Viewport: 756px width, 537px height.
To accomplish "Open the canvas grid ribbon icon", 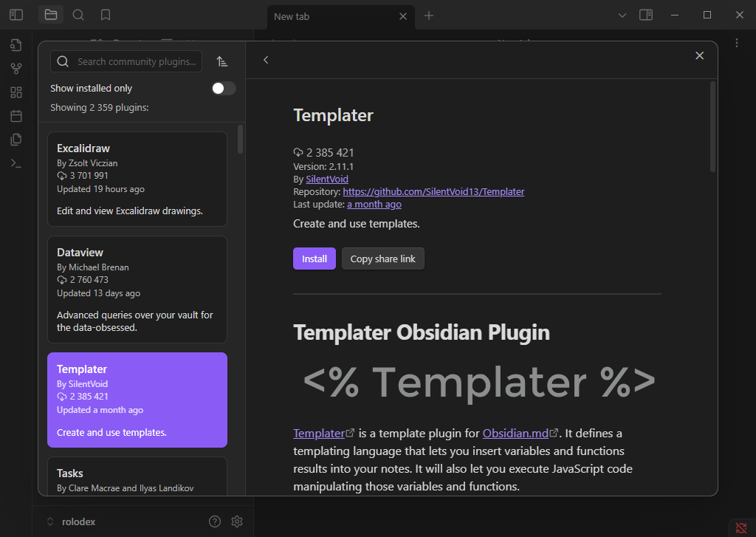I will [16, 92].
